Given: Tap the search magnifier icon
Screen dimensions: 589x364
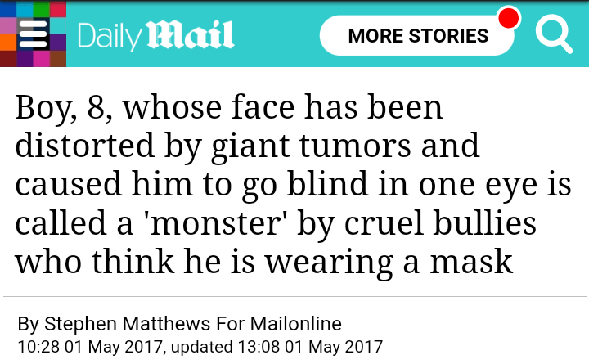Looking at the screenshot, I should coord(553,34).
